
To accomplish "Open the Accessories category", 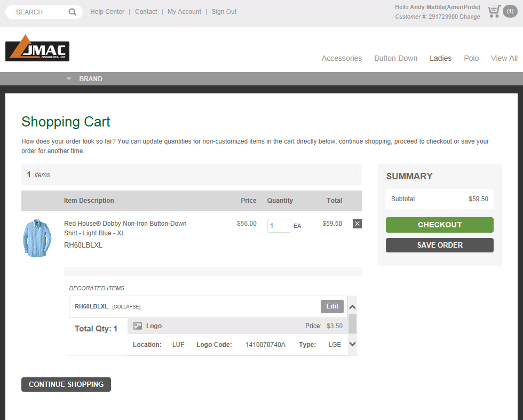I will pos(342,58).
